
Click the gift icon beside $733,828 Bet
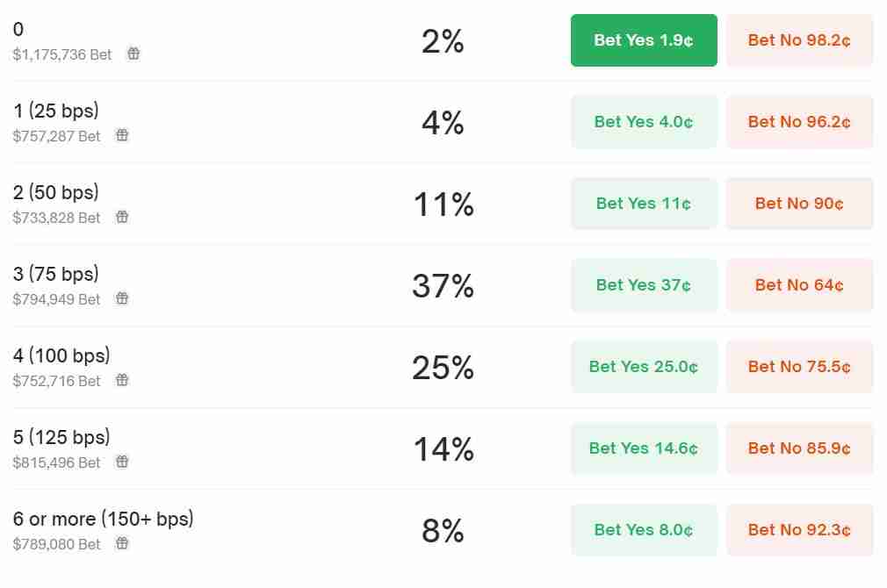(x=122, y=217)
